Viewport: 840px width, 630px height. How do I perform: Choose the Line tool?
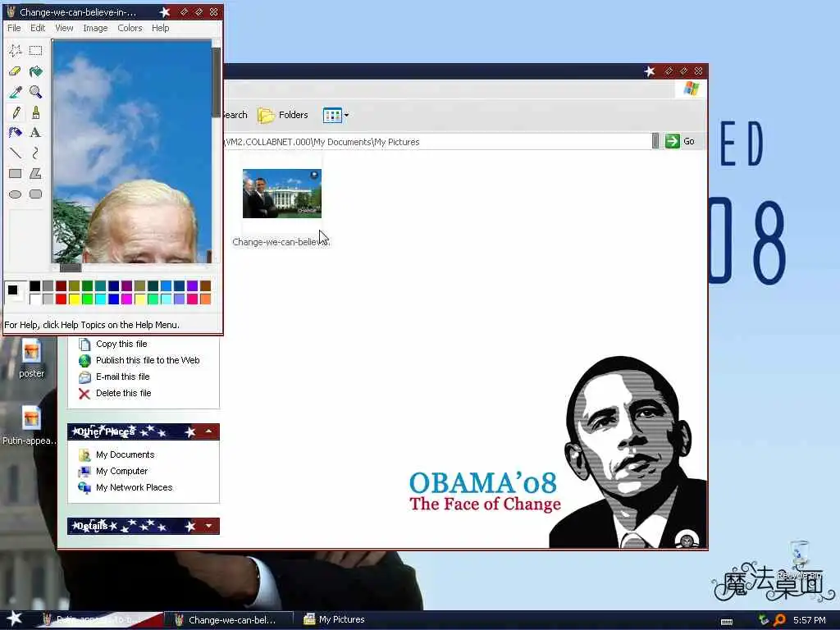coord(15,153)
